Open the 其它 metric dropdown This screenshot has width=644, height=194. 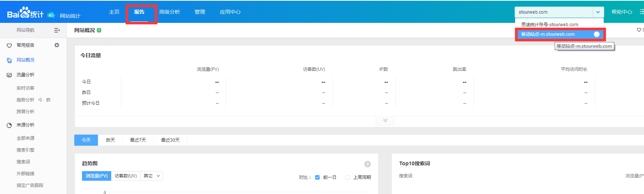151,176
